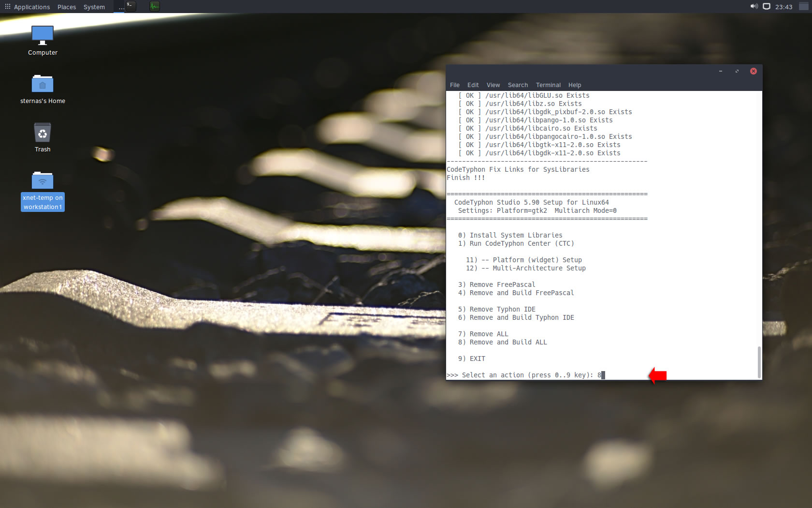The width and height of the screenshot is (812, 508).
Task: Click the terminal vertical scrollbar thumb
Action: (x=759, y=362)
